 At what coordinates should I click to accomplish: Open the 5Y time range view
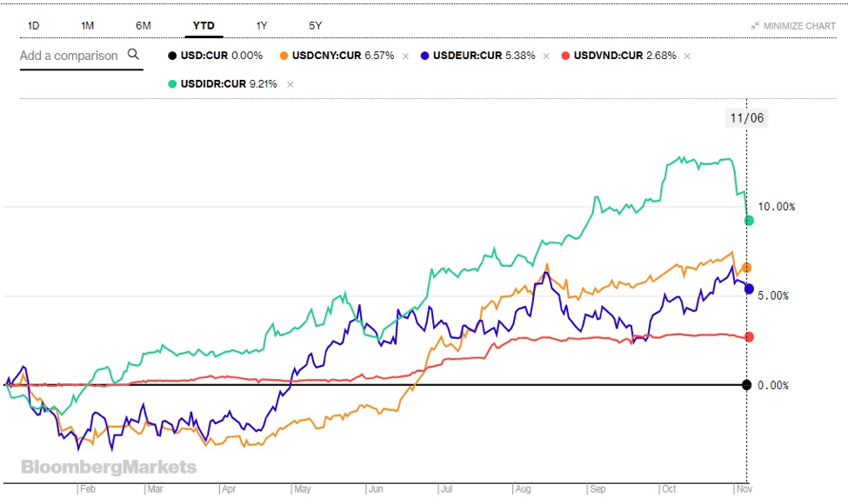pos(315,25)
